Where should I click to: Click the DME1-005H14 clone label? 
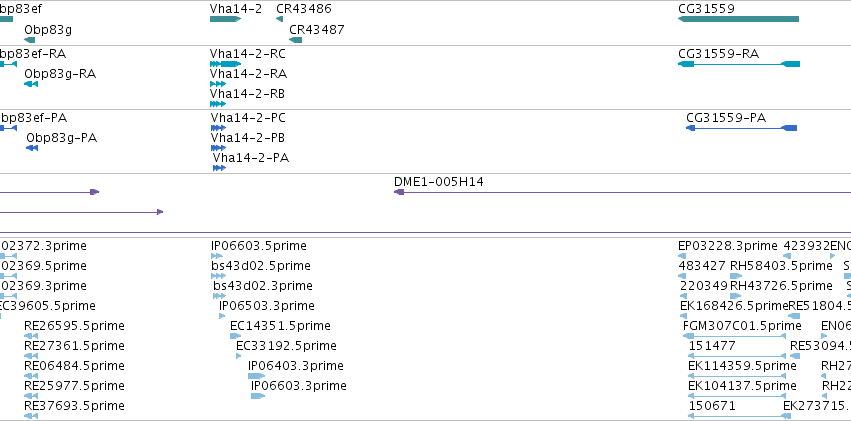click(x=439, y=182)
